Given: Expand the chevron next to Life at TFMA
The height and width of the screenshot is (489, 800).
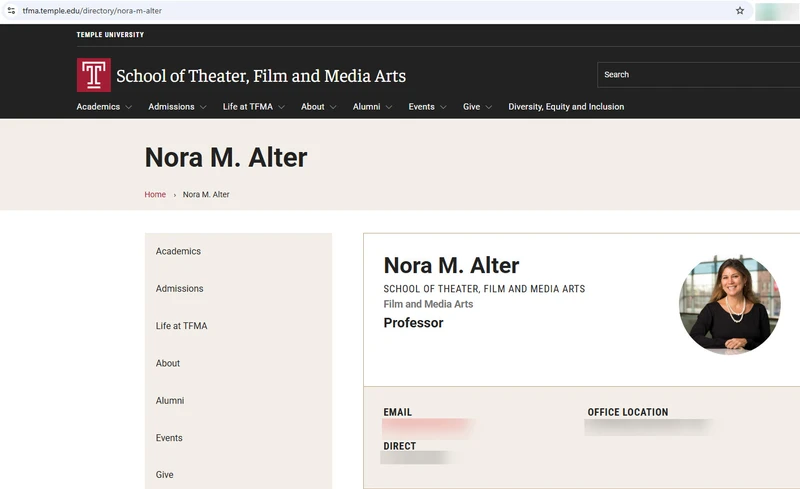Looking at the screenshot, I should 281,107.
